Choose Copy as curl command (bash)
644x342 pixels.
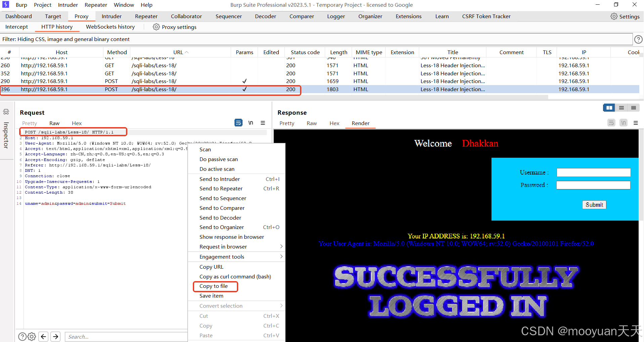coord(235,276)
